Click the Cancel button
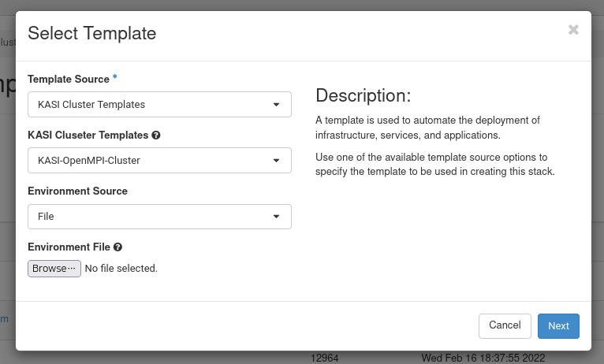 click(x=505, y=325)
